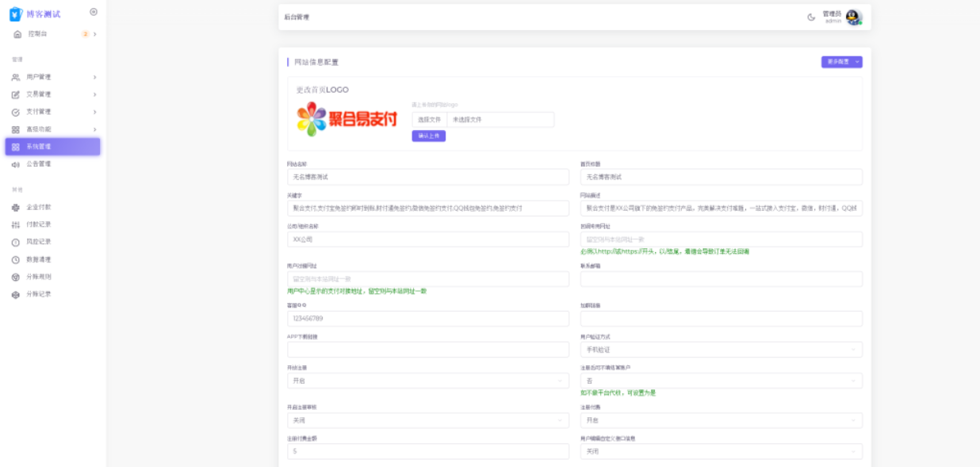Image resolution: width=980 pixels, height=467 pixels.
Task: Open 付款记录 in the sidebar
Action: coord(38,224)
